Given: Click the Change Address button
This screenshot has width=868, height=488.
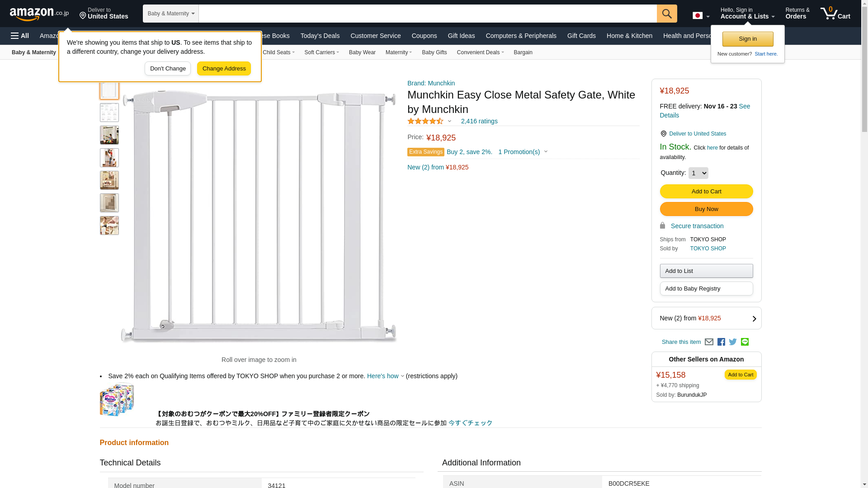Looking at the screenshot, I should tap(224, 69).
